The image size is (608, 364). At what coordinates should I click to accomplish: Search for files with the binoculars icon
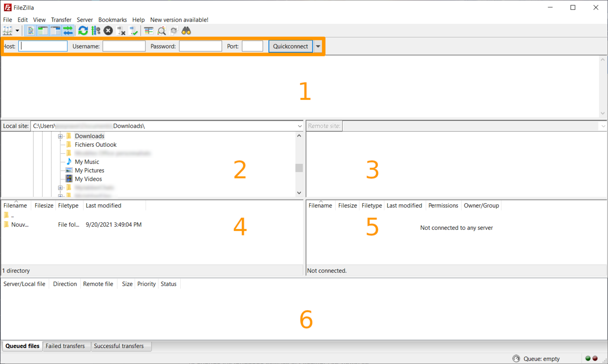(186, 30)
